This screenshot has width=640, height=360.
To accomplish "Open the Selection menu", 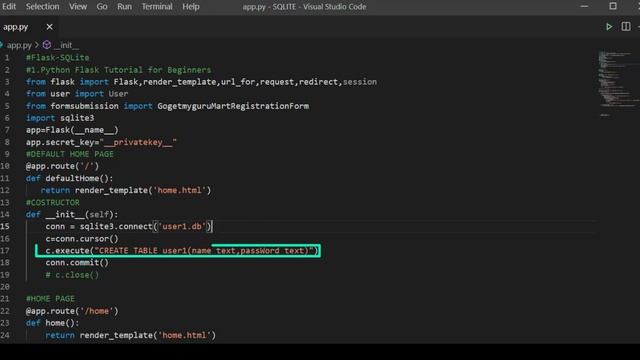I will click(x=42, y=7).
